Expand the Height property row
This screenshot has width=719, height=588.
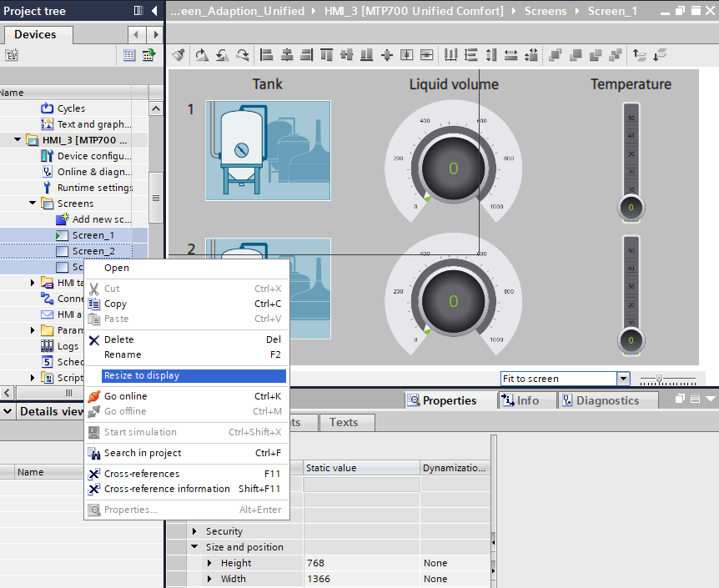coord(210,563)
